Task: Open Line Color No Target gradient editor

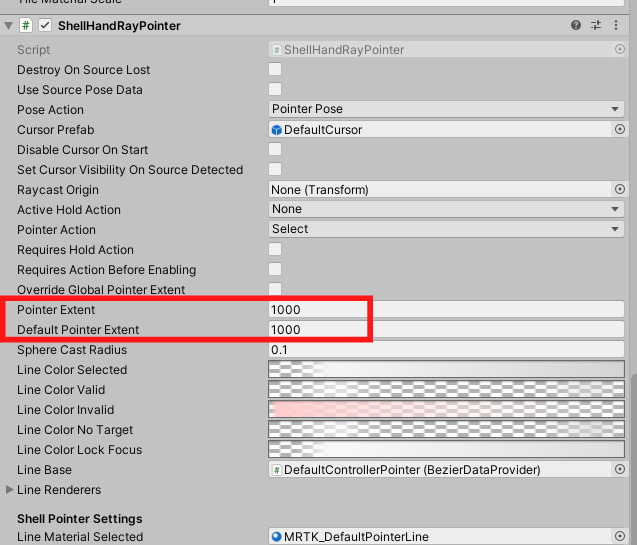Action: click(446, 429)
